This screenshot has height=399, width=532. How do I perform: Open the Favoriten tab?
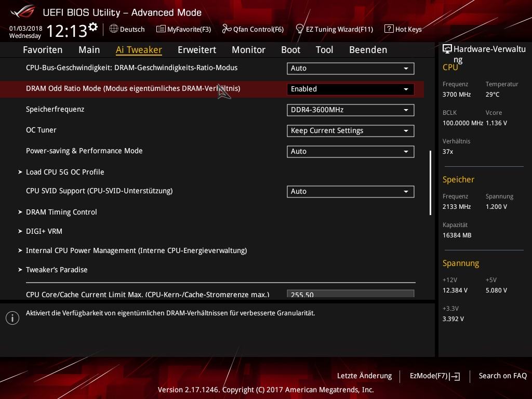43,50
